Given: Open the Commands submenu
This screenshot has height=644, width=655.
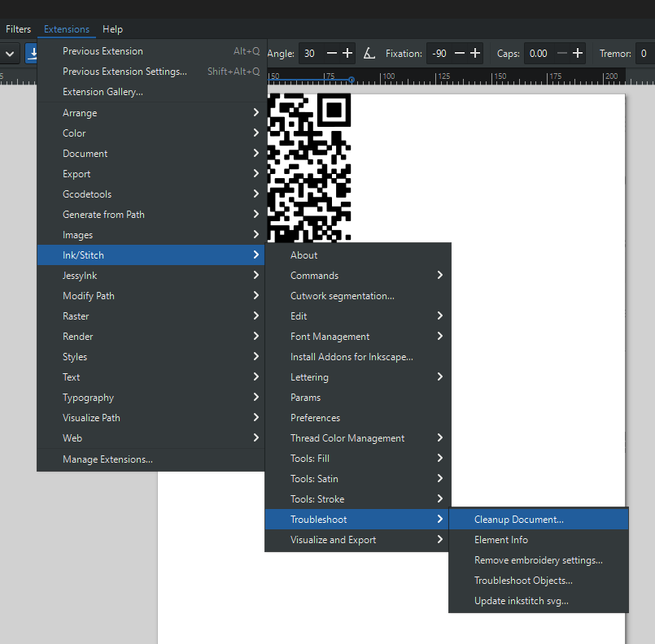Looking at the screenshot, I should coord(358,276).
